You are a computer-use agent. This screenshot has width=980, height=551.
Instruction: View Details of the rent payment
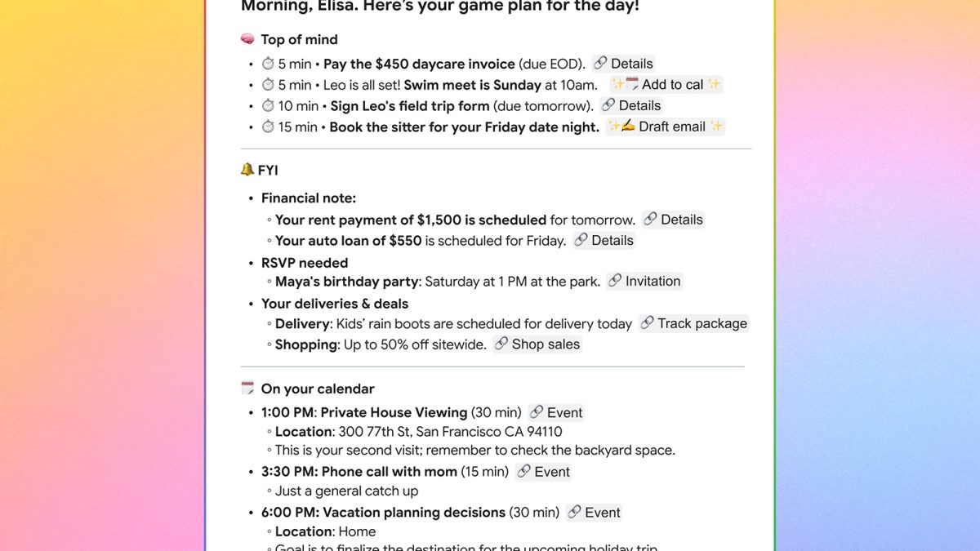[x=673, y=220]
